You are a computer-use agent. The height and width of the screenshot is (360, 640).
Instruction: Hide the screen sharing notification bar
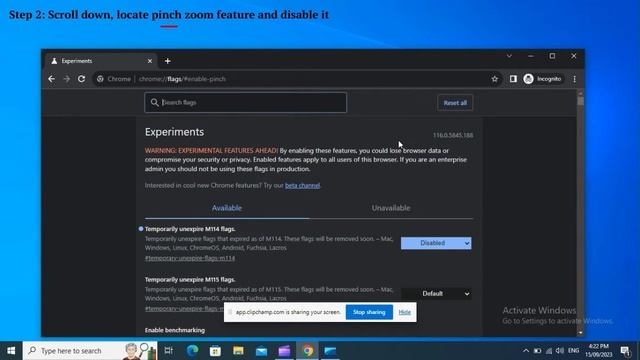click(404, 312)
